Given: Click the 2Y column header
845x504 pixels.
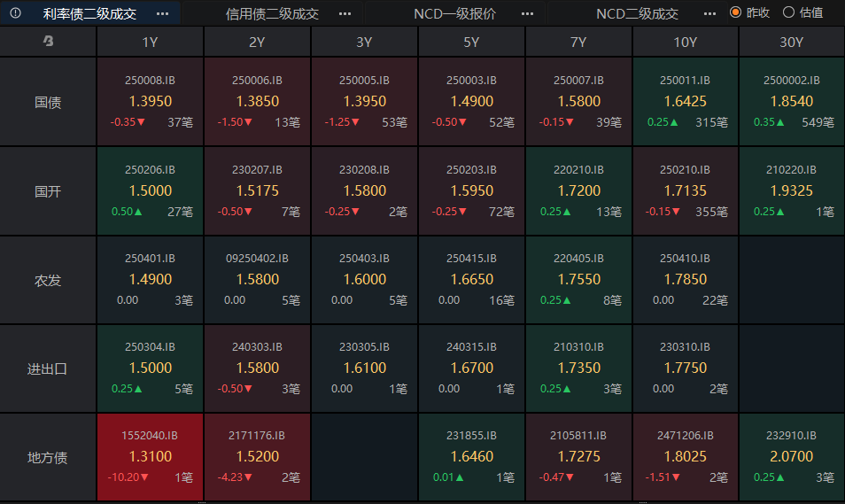Looking at the screenshot, I should pyautogui.click(x=257, y=42).
